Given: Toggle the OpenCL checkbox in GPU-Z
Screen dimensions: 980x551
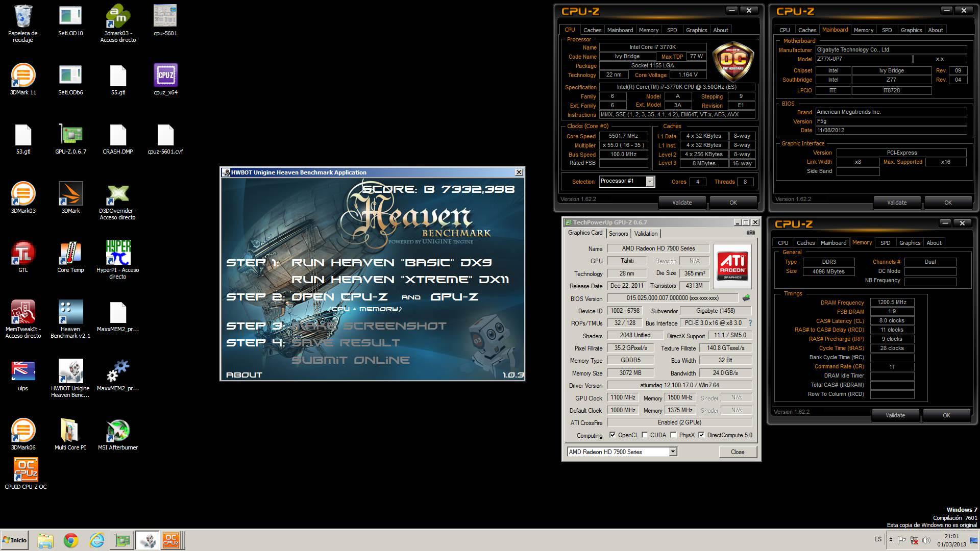Looking at the screenshot, I should click(612, 435).
